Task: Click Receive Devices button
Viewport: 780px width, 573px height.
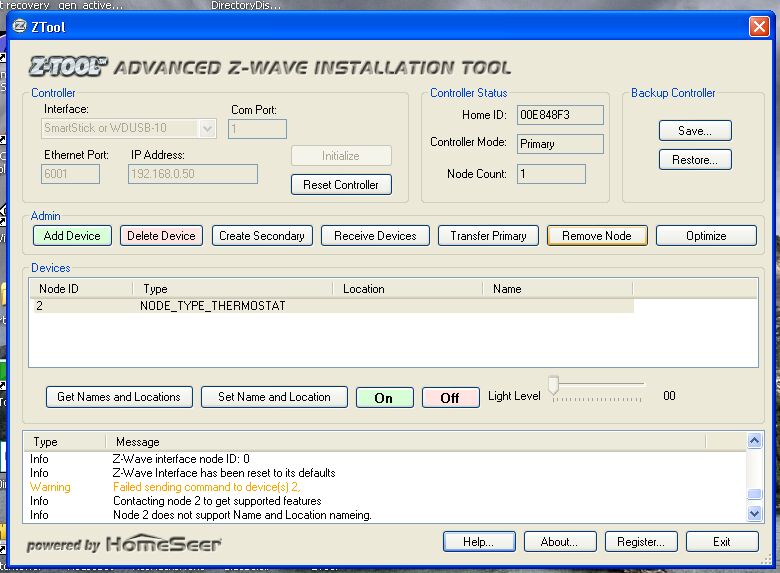Action: 375,236
